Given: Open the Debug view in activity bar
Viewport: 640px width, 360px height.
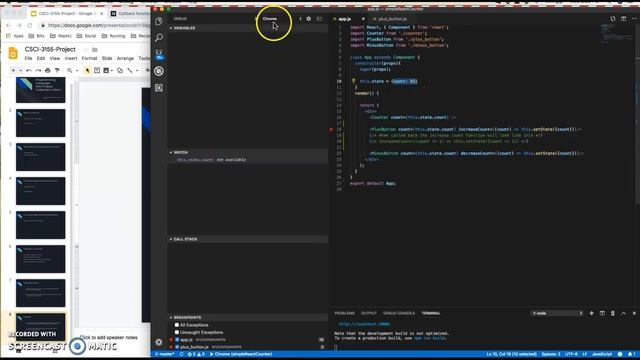Looking at the screenshot, I should 159,71.
